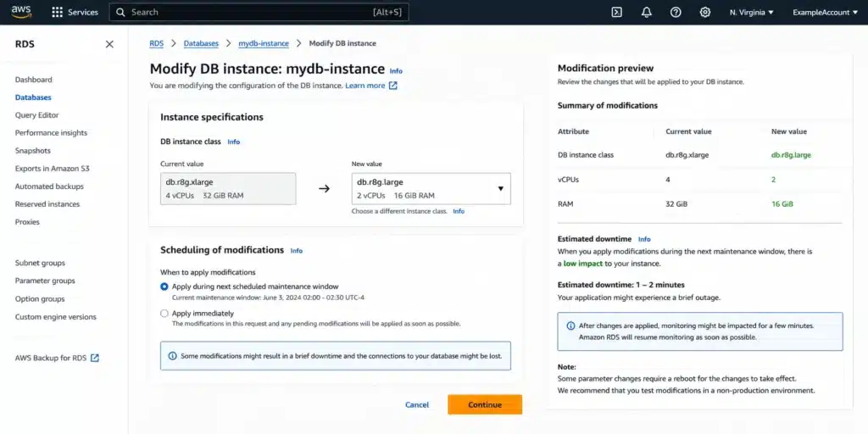Open Subnet groups in sidebar
This screenshot has height=434, width=868.
click(x=40, y=263)
